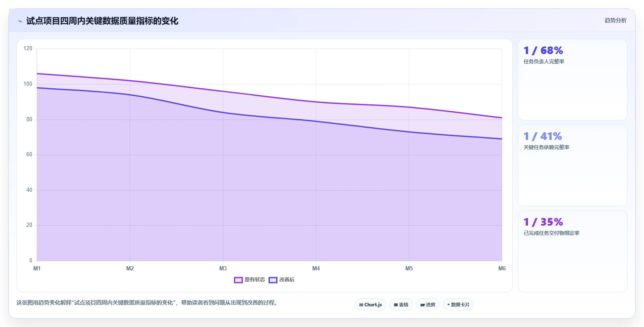This screenshot has width=644, height=327.
Task: Click the 80 y-axis value
Action: 30,120
